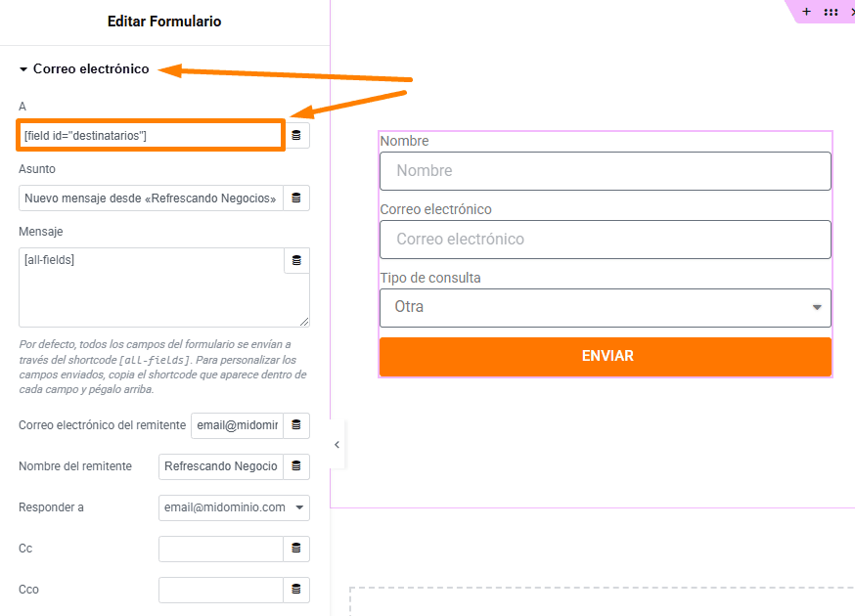Collapse the Correo electrónico section
Viewport: 855px width, 616px height.
(x=84, y=68)
